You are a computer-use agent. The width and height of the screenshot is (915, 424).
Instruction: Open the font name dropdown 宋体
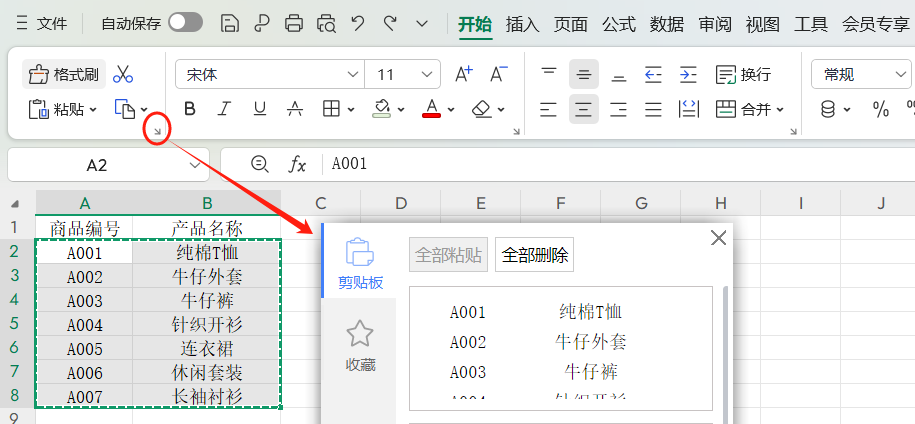pos(270,74)
